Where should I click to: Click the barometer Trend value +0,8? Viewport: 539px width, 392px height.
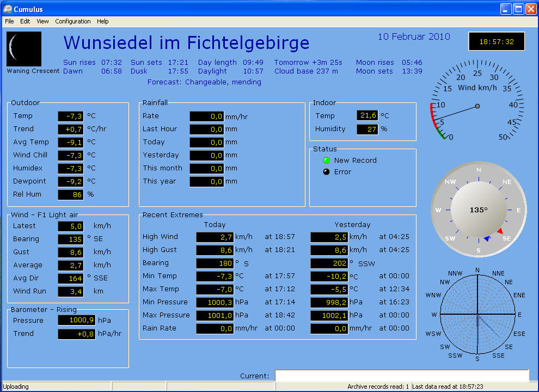pyautogui.click(x=77, y=334)
